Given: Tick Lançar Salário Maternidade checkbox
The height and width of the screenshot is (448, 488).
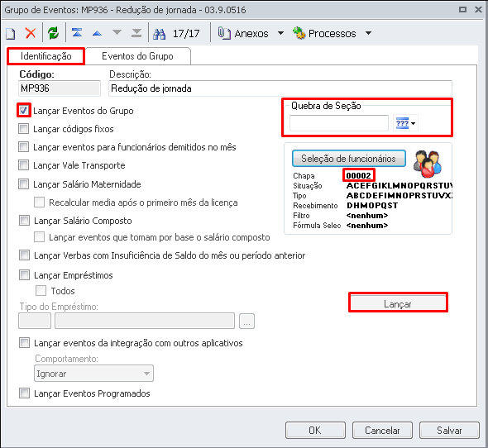Looking at the screenshot, I should pos(24,183).
